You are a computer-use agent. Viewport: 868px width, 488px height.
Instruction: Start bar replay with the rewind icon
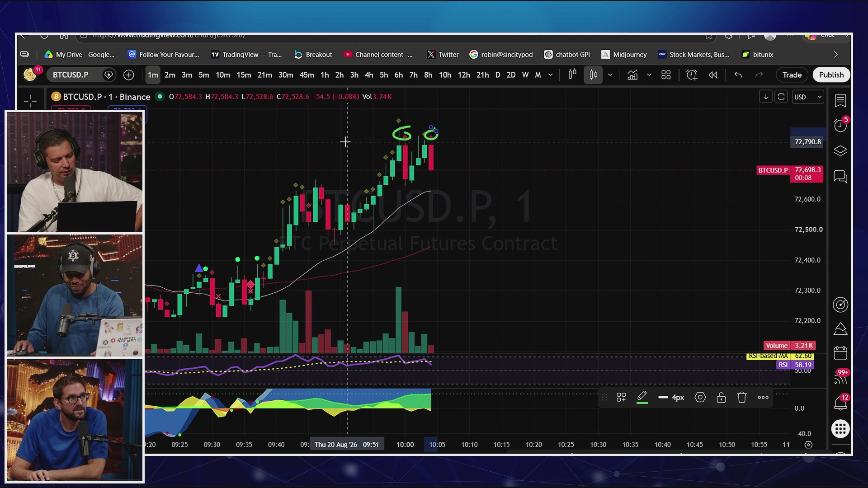(713, 75)
